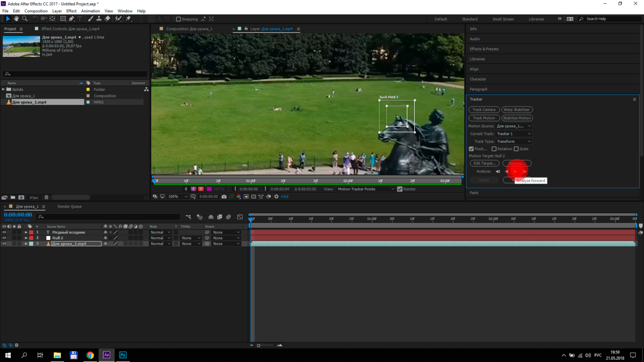This screenshot has width=644, height=362.
Task: Open the Track Type dropdown
Action: (x=514, y=142)
